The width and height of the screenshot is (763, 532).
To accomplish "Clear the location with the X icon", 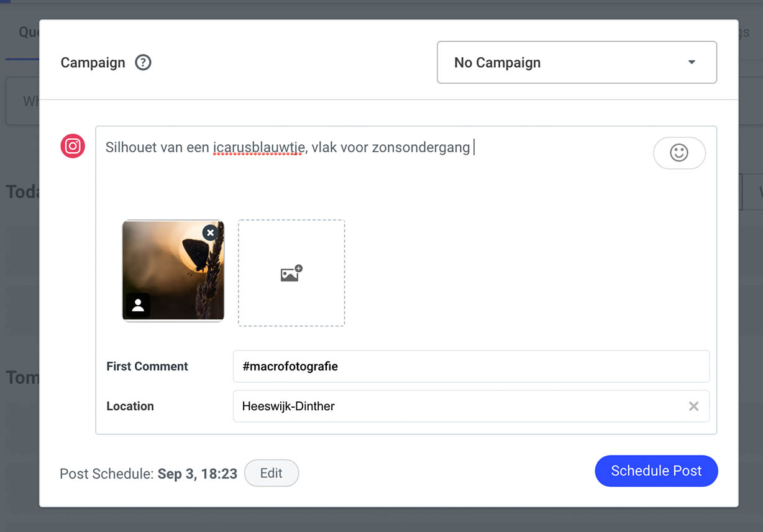I will pyautogui.click(x=693, y=406).
